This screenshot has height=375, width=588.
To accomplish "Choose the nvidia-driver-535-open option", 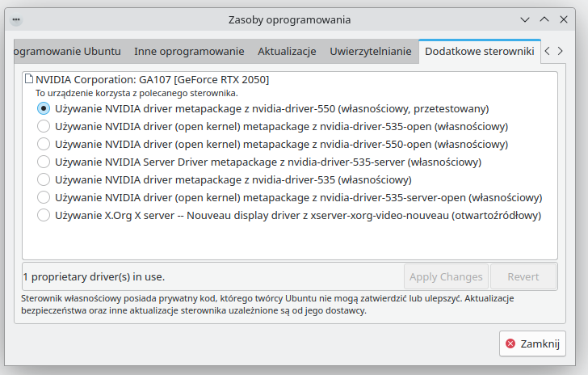I will click(x=273, y=127).
